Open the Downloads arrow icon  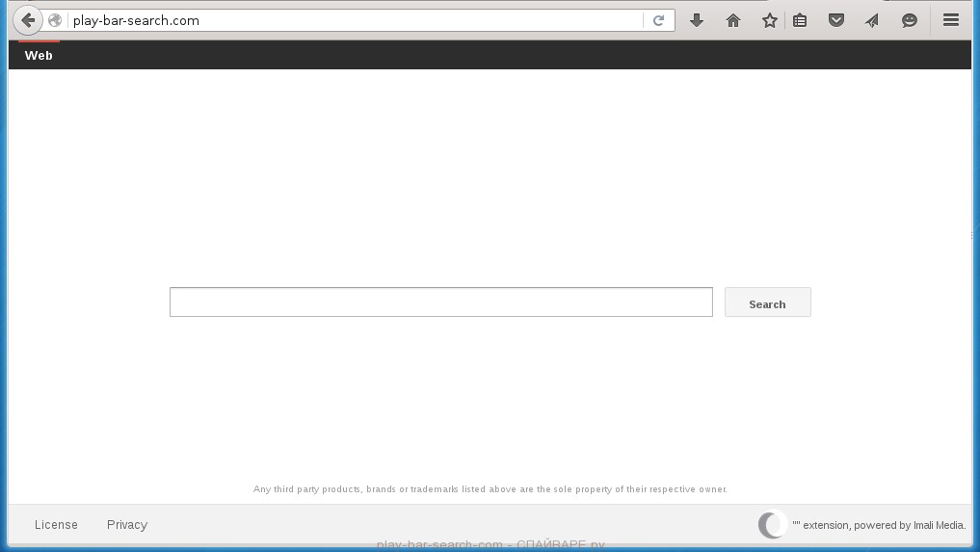click(x=697, y=20)
